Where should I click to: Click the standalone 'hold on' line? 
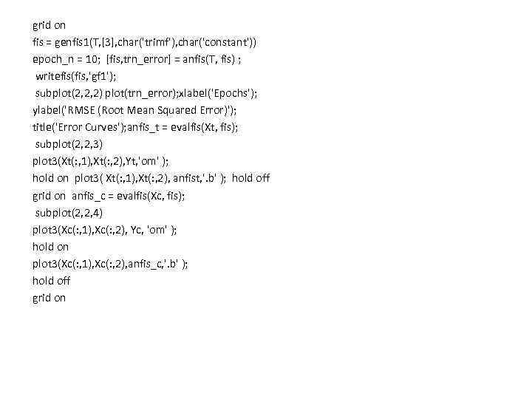tap(50, 247)
